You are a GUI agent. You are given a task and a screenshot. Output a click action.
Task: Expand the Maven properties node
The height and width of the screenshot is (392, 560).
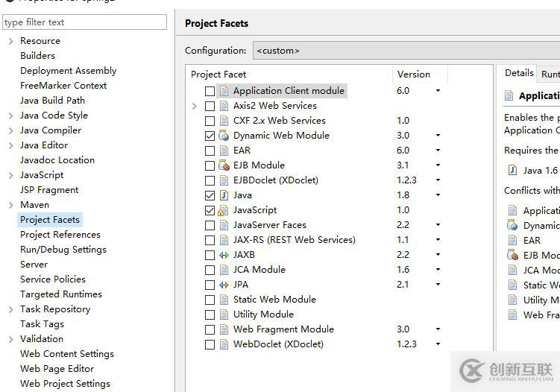pyautogui.click(x=10, y=205)
